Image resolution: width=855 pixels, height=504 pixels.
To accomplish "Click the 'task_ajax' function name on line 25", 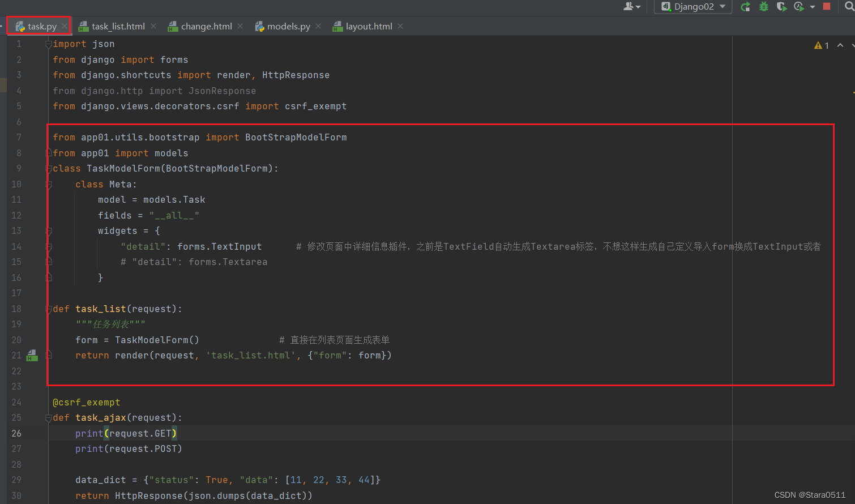I will (101, 418).
